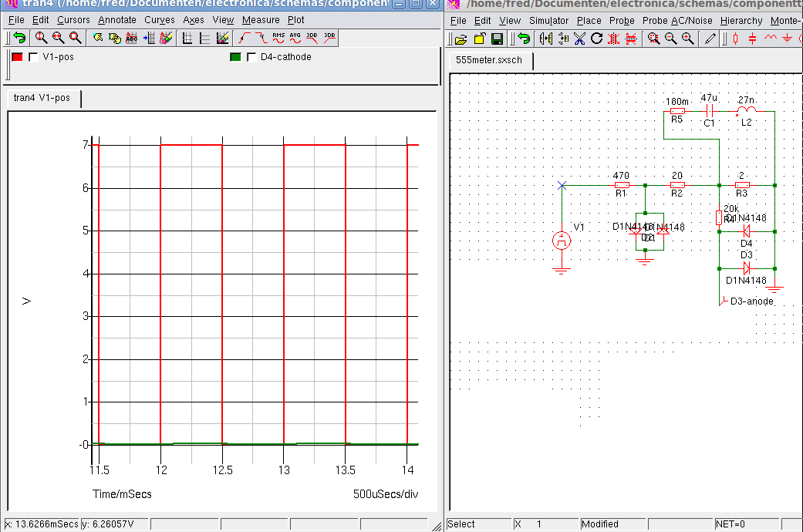The height and width of the screenshot is (532, 803).
Task: Select resistor R5 in the schematic
Action: click(x=677, y=110)
